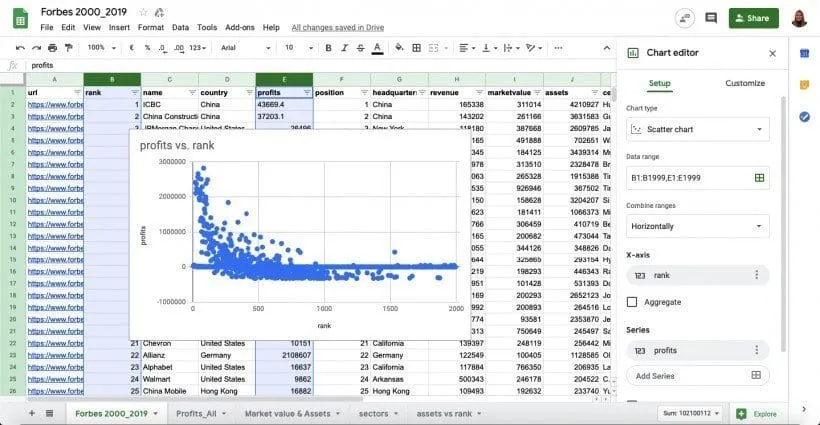Viewport: 820px width, 425px height.
Task: Open Combine ranges Horizontally dropdown
Action: [x=698, y=226]
